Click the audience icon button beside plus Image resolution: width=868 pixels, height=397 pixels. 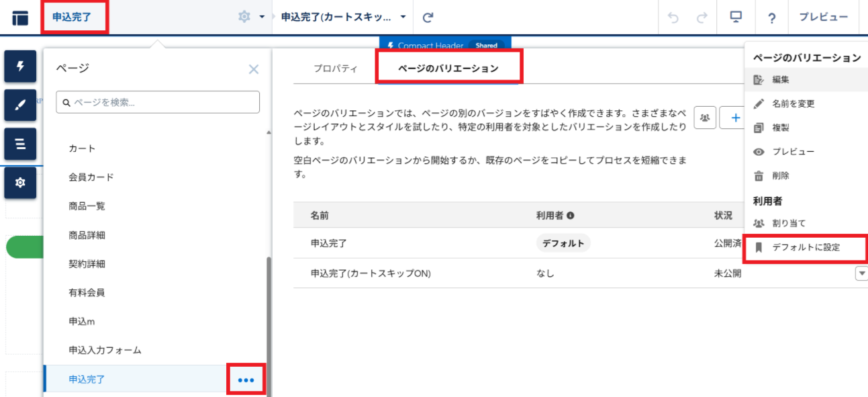pos(704,117)
